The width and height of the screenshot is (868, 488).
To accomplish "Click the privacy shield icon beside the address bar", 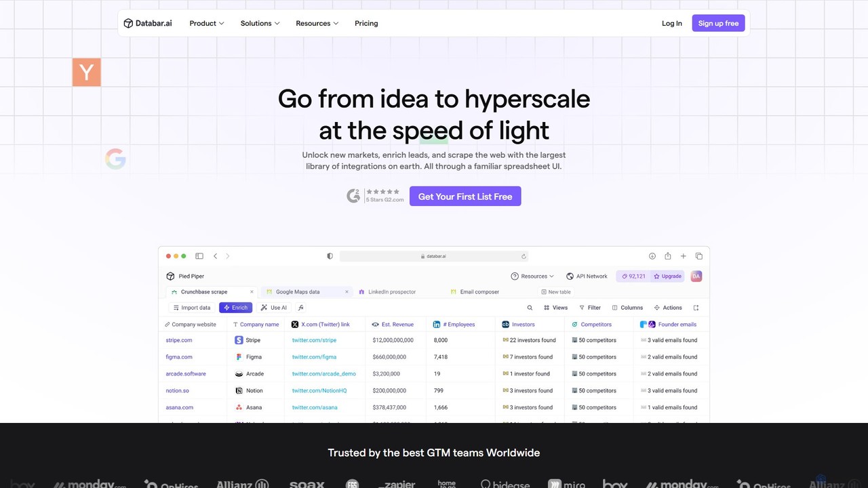I will click(x=330, y=256).
